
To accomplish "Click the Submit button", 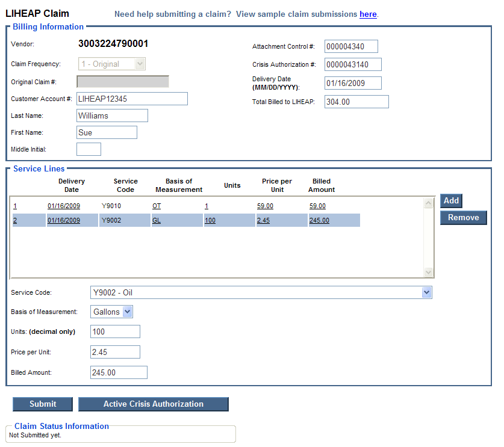I will (x=43, y=404).
